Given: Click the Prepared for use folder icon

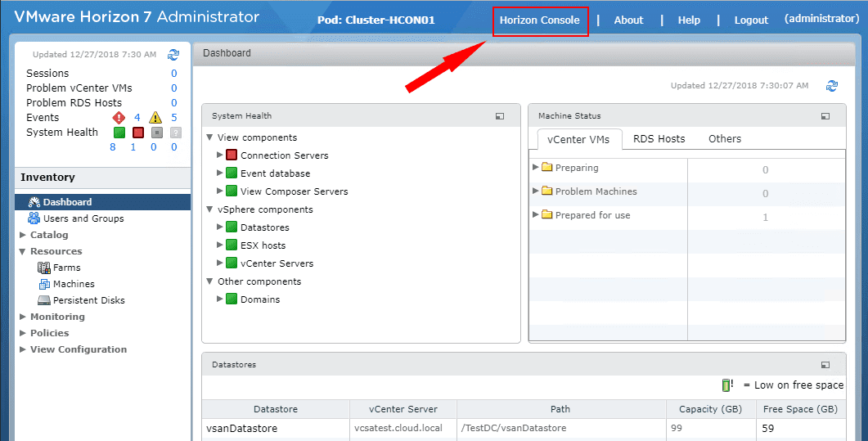Looking at the screenshot, I should click(547, 214).
